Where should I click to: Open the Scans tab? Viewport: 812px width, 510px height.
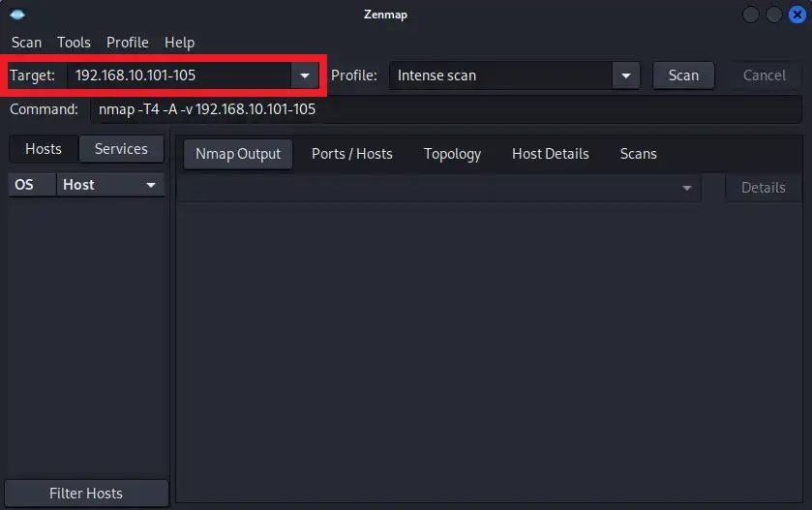[639, 154]
